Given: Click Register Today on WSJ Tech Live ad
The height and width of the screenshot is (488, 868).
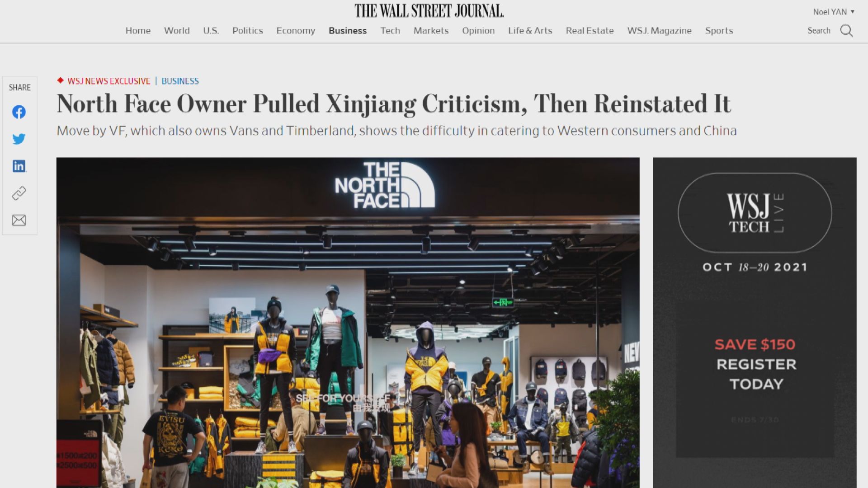Looking at the screenshot, I should [x=756, y=374].
